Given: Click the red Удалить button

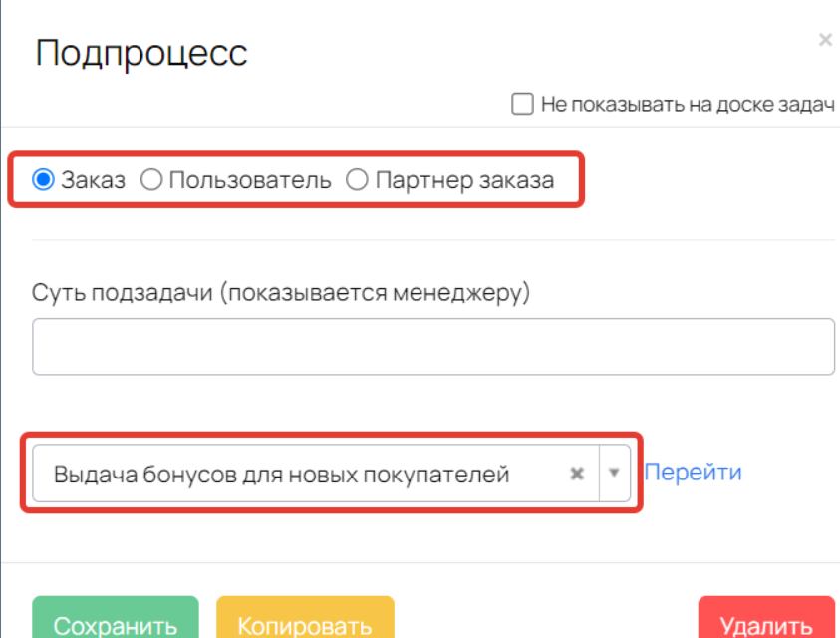Looking at the screenshot, I should (x=766, y=618).
